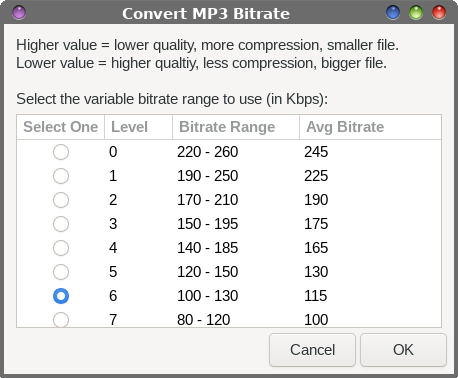Click the 220 - 260 bitrate range row

[229, 152]
